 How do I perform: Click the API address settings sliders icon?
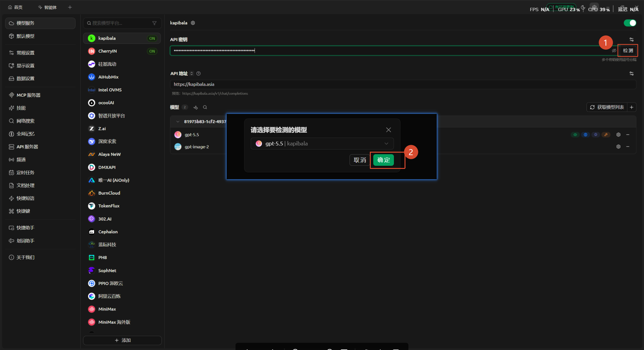[x=631, y=74]
